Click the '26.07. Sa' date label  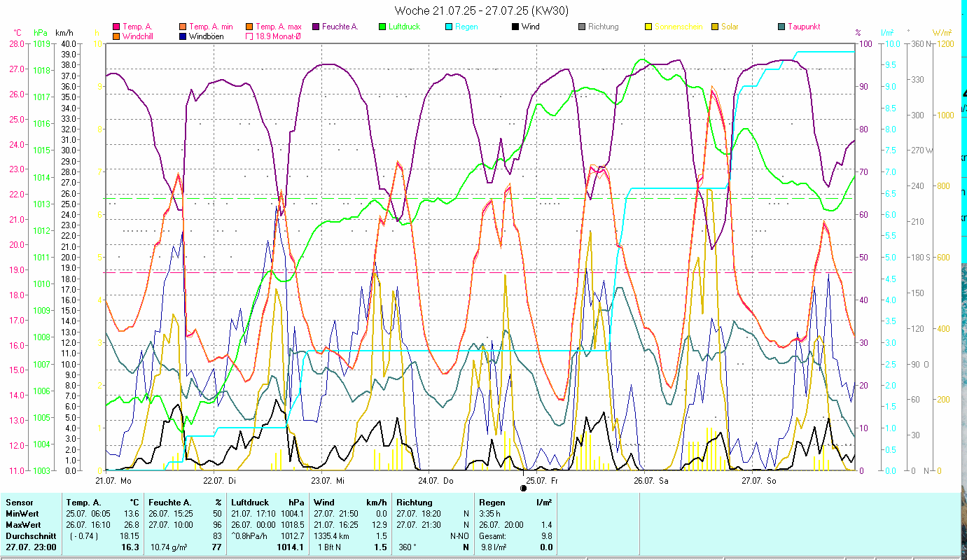[x=651, y=481]
